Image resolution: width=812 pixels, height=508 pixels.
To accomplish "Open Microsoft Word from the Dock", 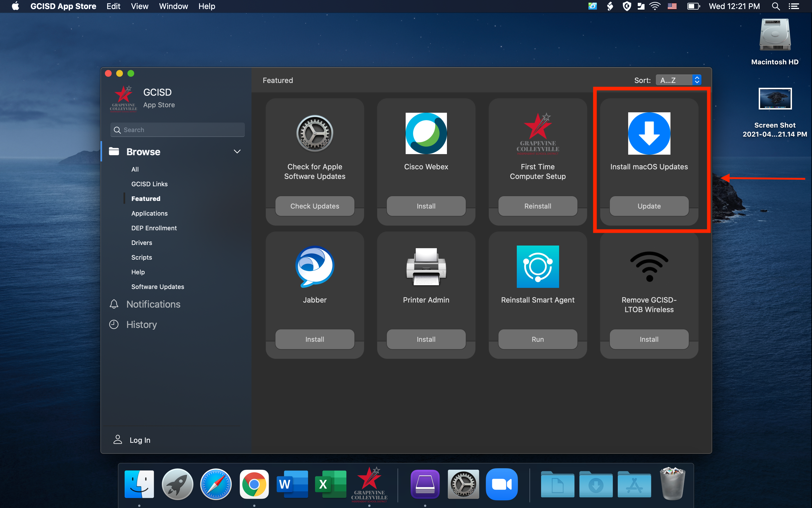I will 292,484.
